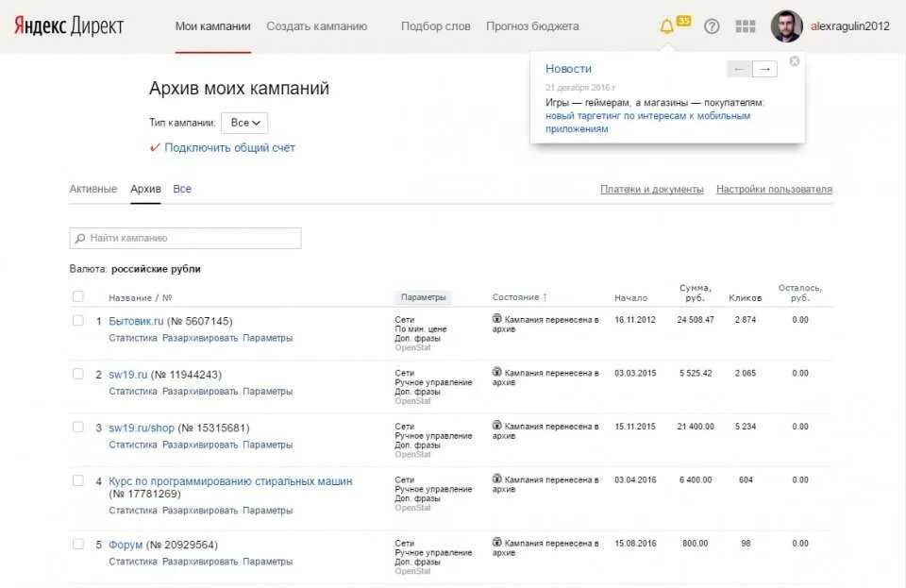
Task: Open Создать кампанию in top menu
Action: click(317, 26)
